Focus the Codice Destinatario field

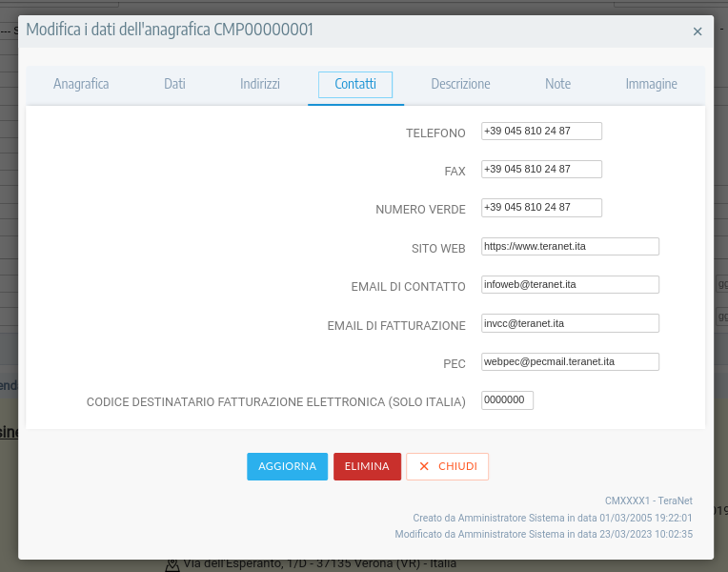click(507, 400)
